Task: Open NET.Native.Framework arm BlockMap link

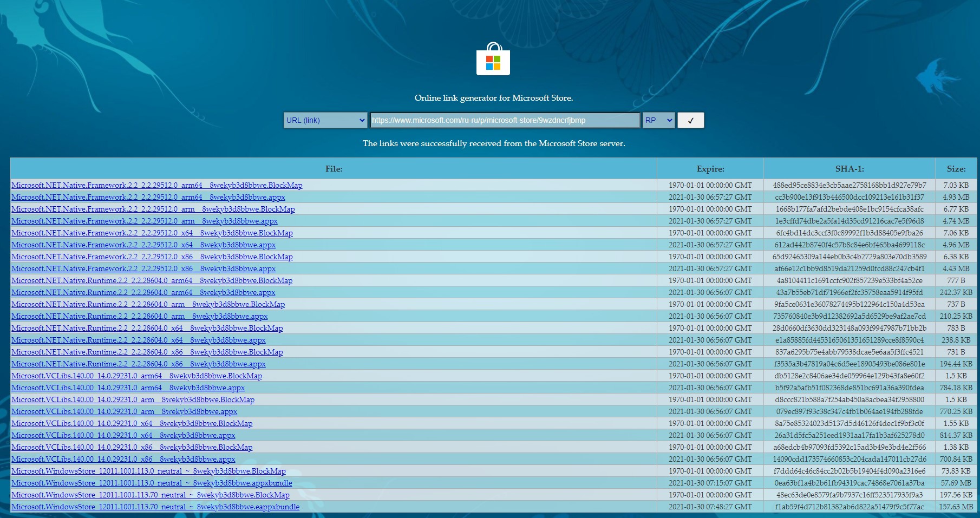Action: click(153, 209)
